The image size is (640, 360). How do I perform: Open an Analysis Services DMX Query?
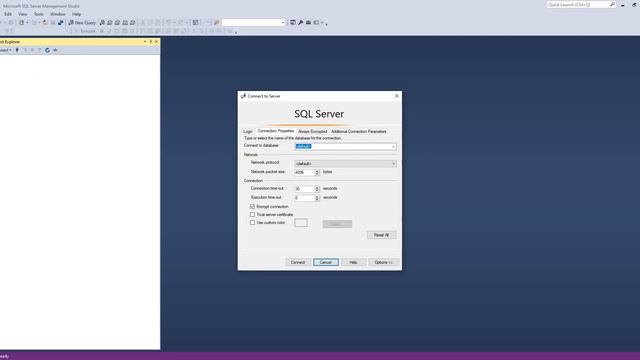pos(117,22)
